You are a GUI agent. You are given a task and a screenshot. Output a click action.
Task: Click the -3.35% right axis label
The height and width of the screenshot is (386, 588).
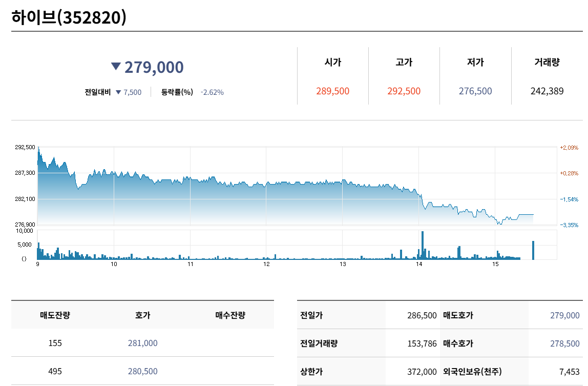point(569,225)
